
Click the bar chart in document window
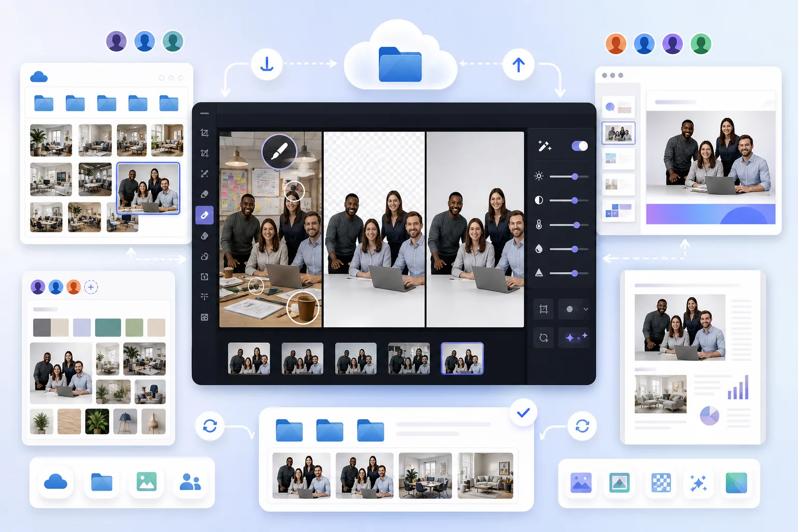coord(738,387)
